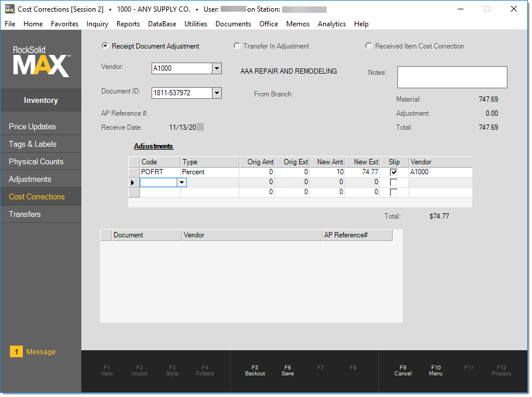Open the Memos menu

click(x=298, y=24)
